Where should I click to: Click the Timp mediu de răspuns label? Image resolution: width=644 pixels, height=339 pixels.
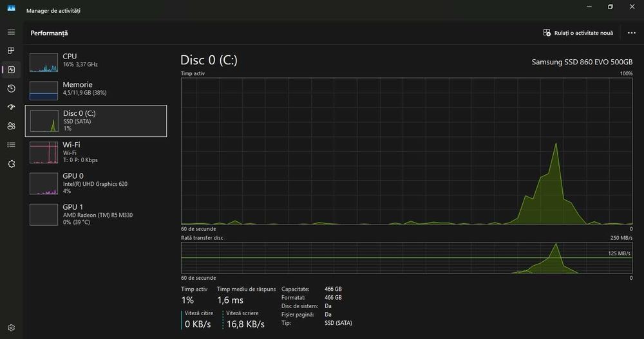point(247,289)
